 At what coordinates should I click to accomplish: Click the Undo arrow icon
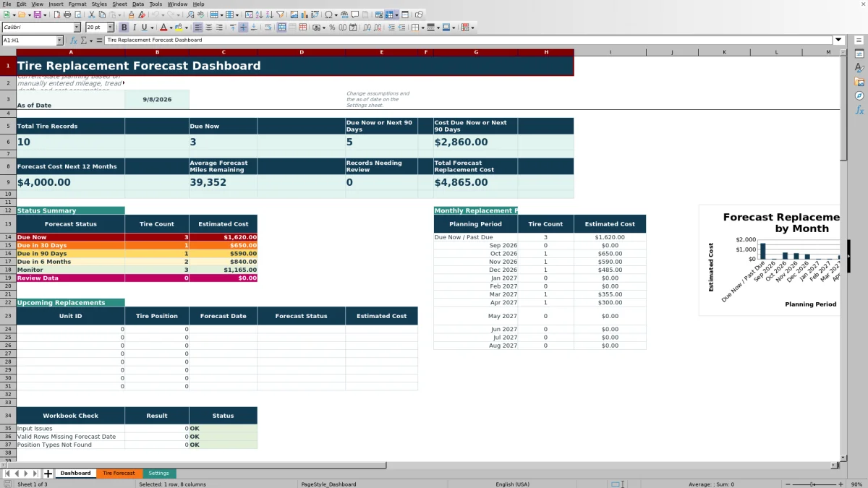155,14
